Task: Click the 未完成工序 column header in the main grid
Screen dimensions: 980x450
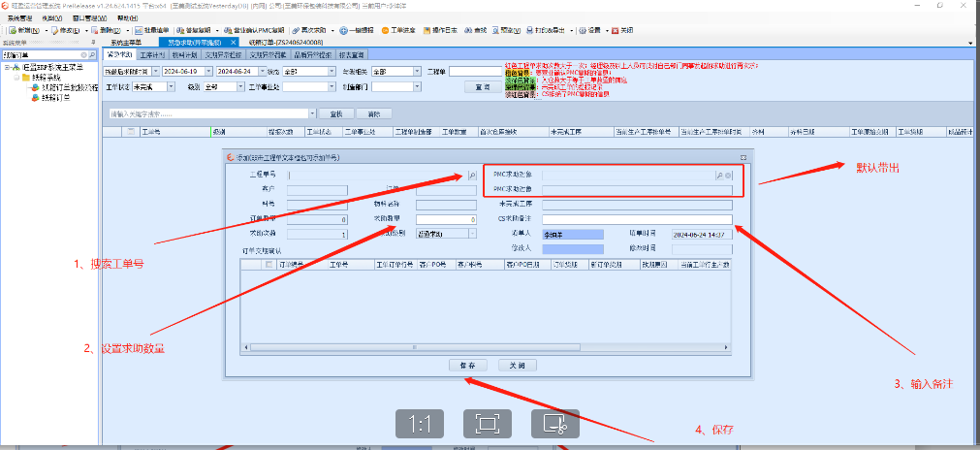Action: pyautogui.click(x=581, y=132)
